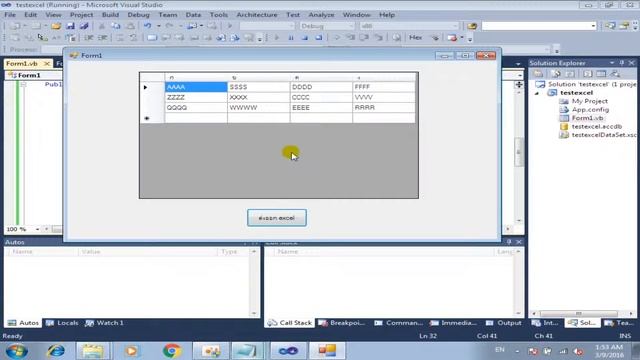Open the Call Stack tab
The height and width of the screenshot is (360, 640).
click(290, 323)
